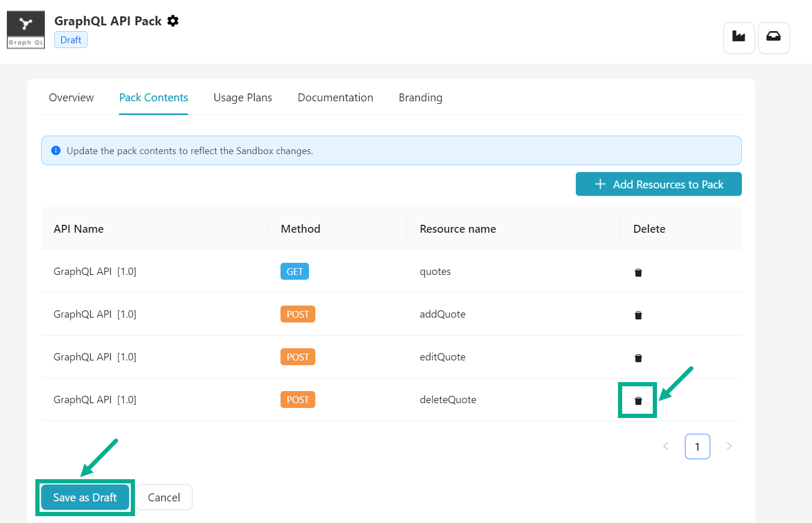Click the plus icon on Add Resources button

point(600,184)
